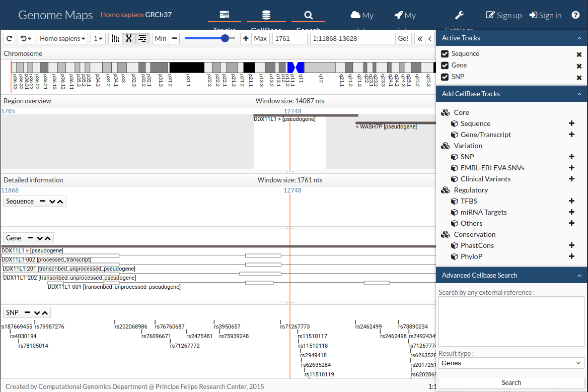Viewport: 588px width, 392px height.
Task: Open the CellBase database menu
Action: tap(266, 15)
